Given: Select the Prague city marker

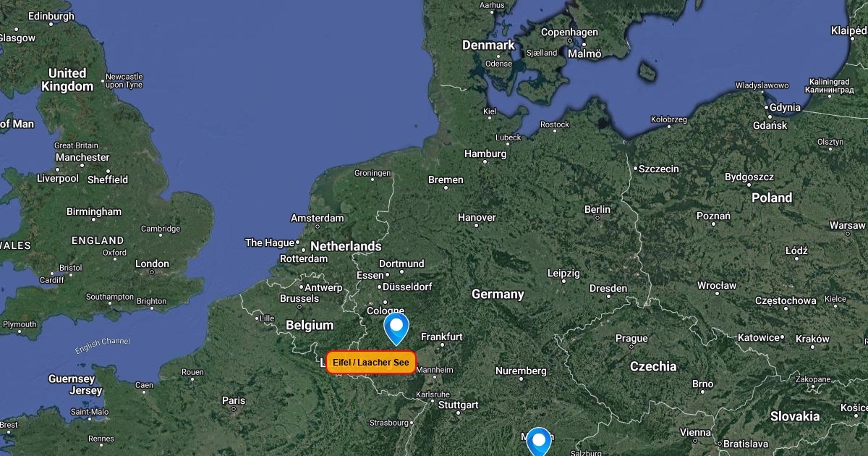Looking at the screenshot, I should point(632,349).
